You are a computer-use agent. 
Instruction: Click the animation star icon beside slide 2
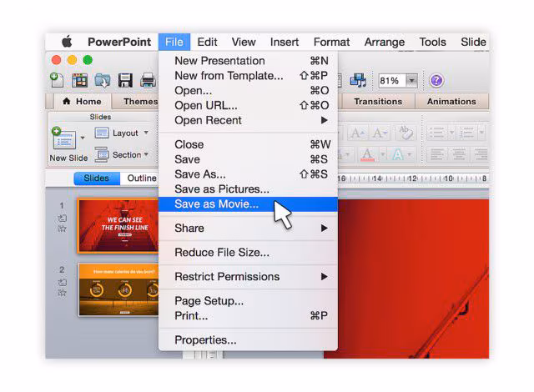point(62,293)
